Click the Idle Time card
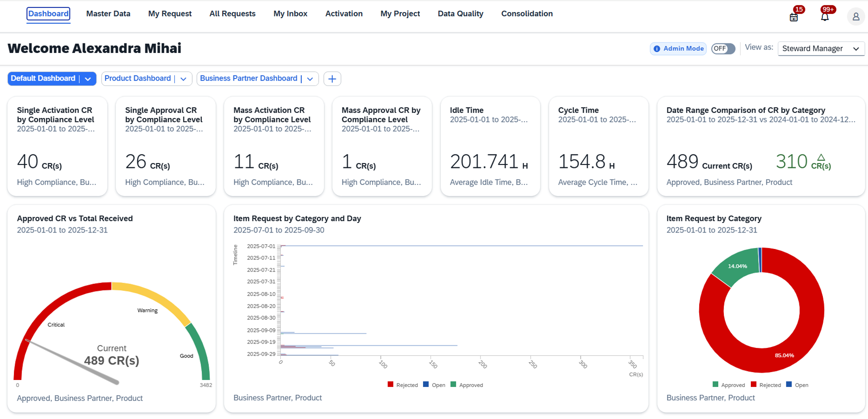 490,146
